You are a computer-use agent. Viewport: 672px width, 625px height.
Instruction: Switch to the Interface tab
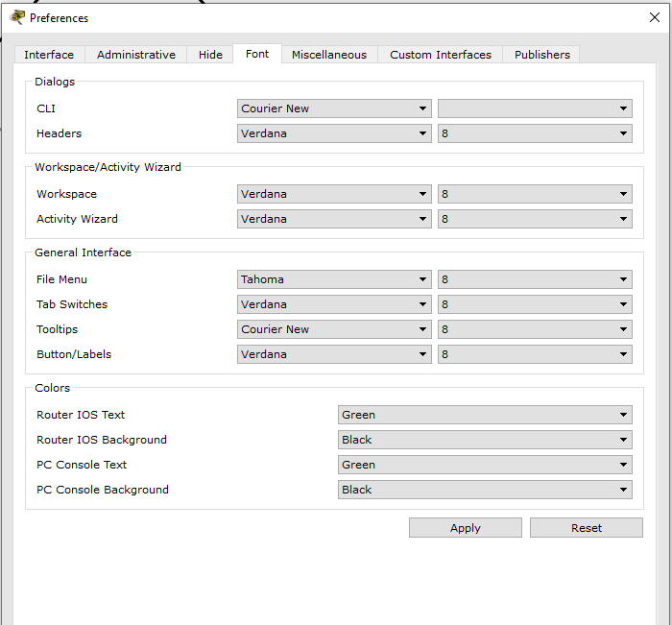click(49, 55)
